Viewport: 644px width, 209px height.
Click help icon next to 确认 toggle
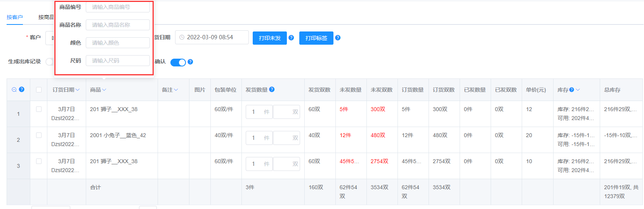(x=190, y=62)
